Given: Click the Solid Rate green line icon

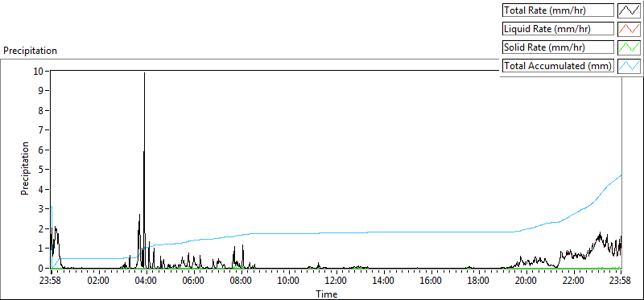Looking at the screenshot, I should click(629, 47).
